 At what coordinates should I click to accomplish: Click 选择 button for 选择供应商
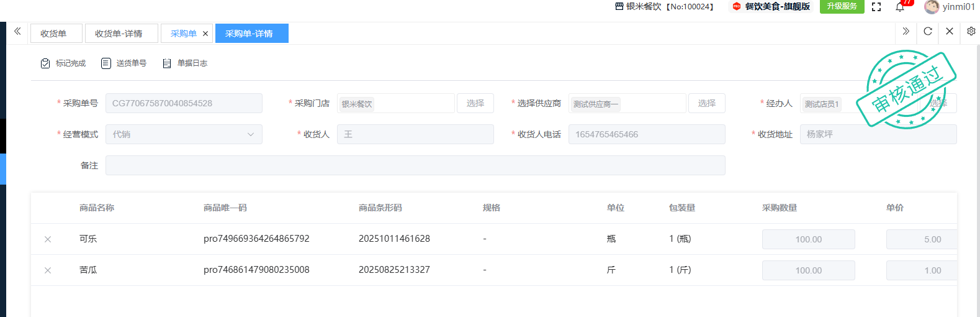707,103
